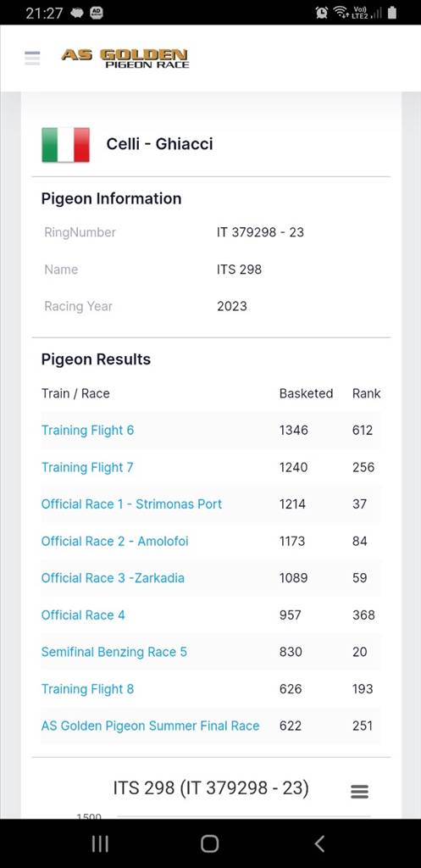Viewport: 421px width, 868px height.
Task: Open Training Flight 8 results
Action: click(87, 689)
